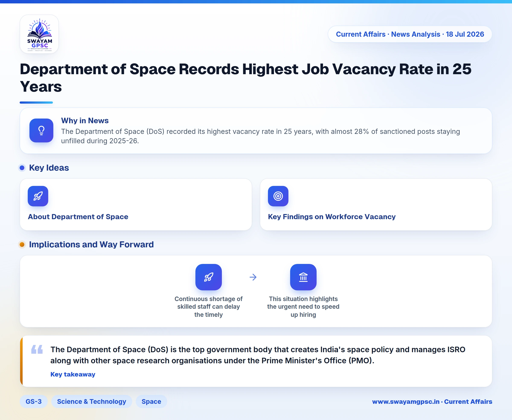Click the target icon above Key Findings
This screenshot has height=420, width=512.
pyautogui.click(x=278, y=196)
